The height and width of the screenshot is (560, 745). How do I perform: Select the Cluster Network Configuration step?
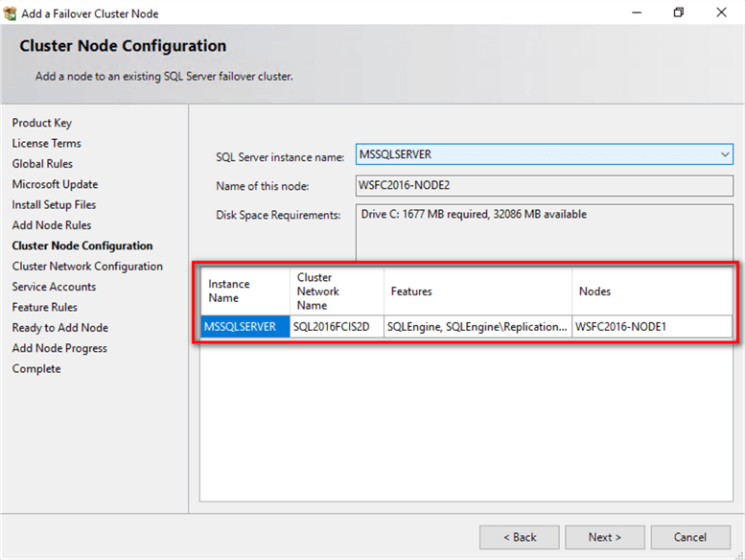point(87,266)
